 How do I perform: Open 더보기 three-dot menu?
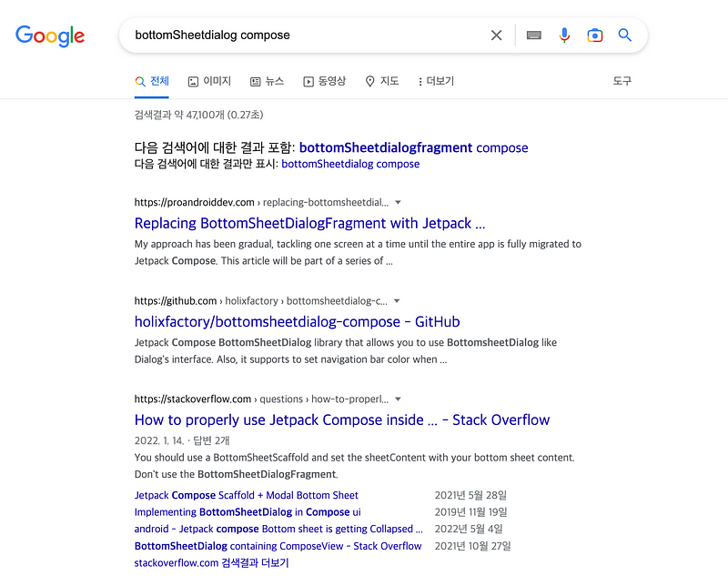436,81
